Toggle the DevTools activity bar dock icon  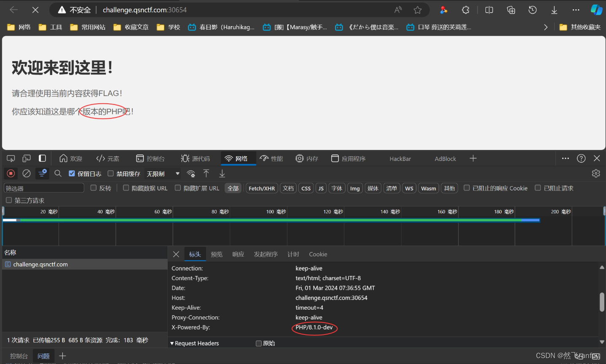[42, 158]
